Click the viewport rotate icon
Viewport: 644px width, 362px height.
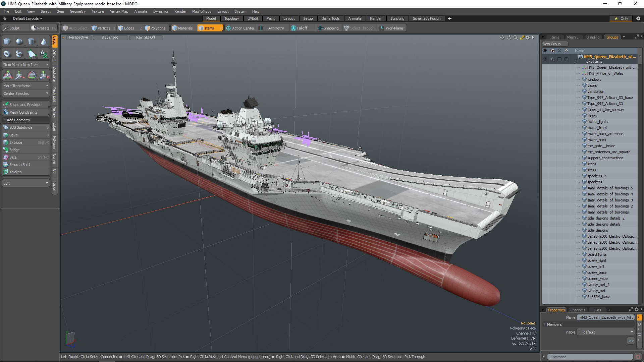point(509,38)
